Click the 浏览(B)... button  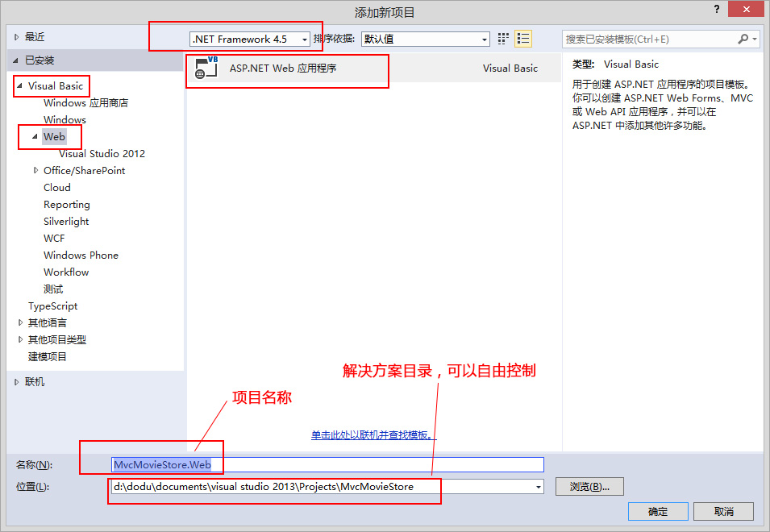[589, 486]
